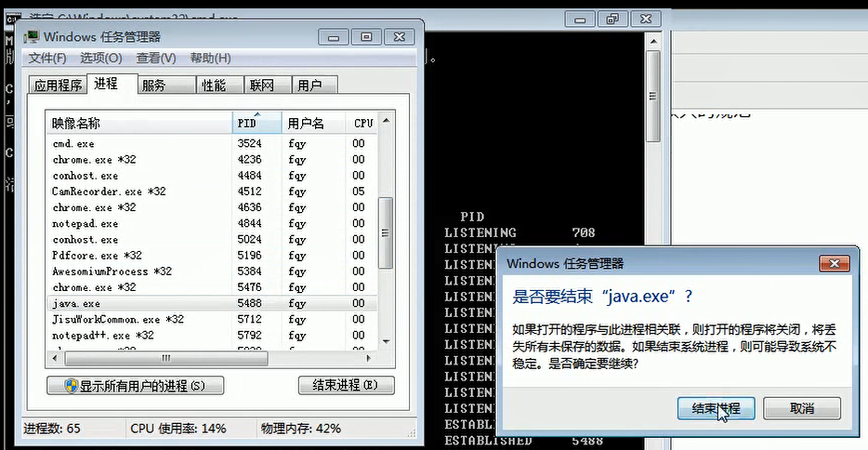The height and width of the screenshot is (450, 868).
Task: Click the cmd window icon in its title bar
Action: [x=11, y=20]
